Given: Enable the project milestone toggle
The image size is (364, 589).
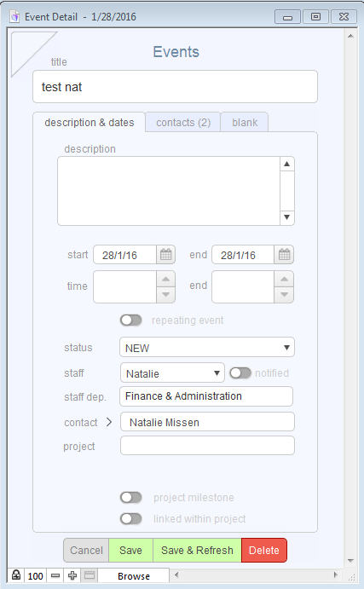Looking at the screenshot, I should pyautogui.click(x=131, y=497).
